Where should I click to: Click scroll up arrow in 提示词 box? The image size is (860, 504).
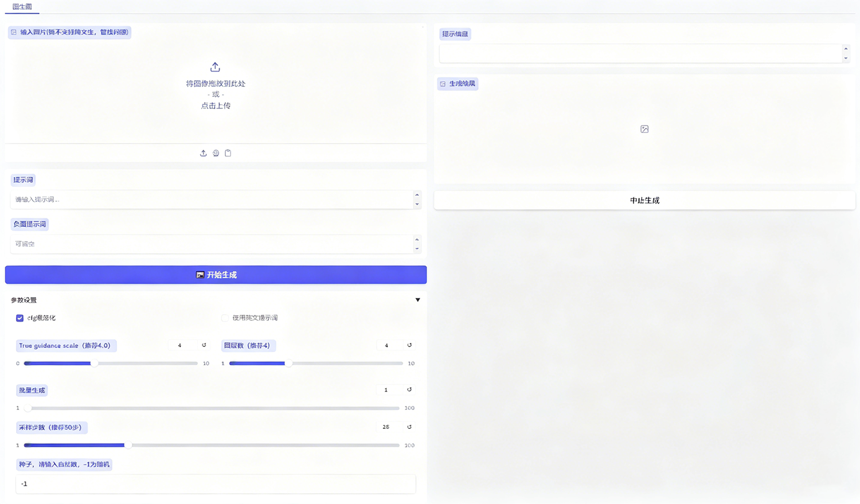pos(417,195)
